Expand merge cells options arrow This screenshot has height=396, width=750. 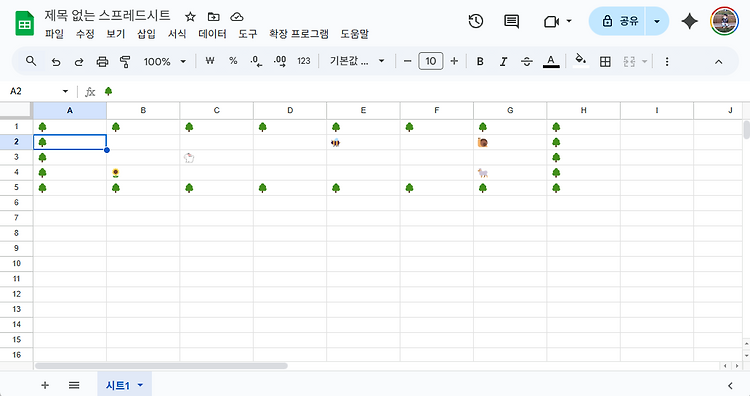644,61
